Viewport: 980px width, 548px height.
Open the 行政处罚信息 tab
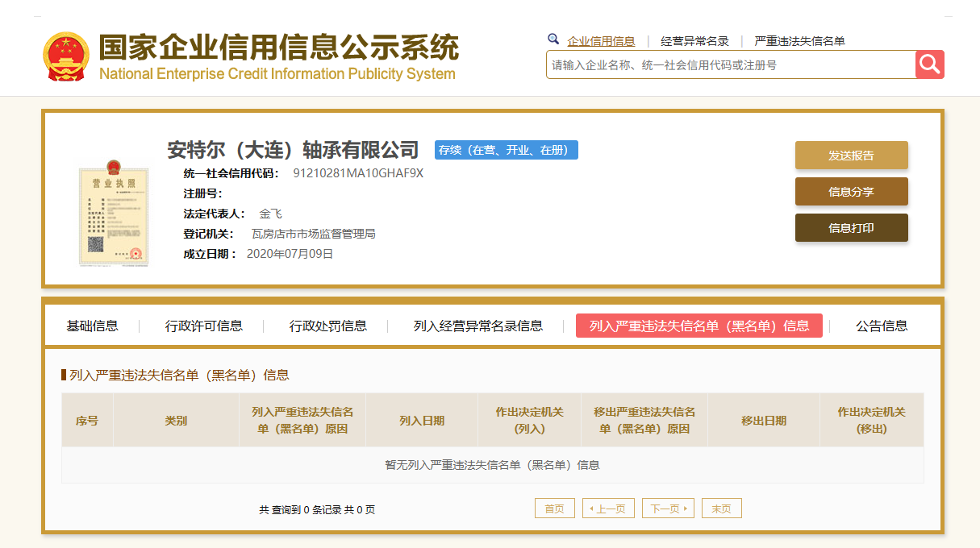(x=328, y=326)
